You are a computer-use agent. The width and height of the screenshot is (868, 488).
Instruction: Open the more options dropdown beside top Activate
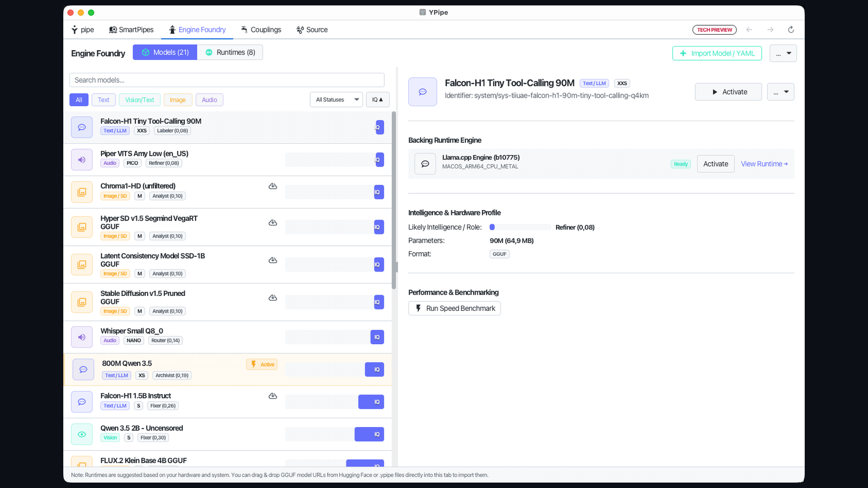[781, 92]
